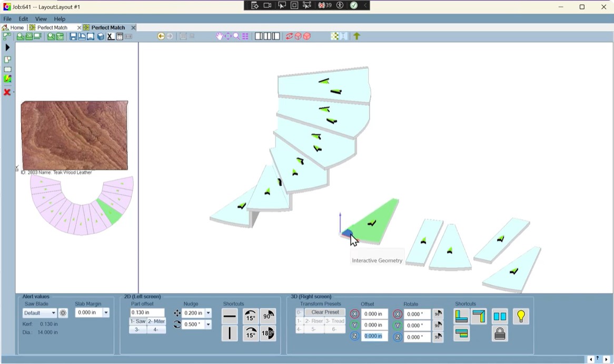Switch to the Home tab
This screenshot has width=614, height=364.
(x=14, y=27)
